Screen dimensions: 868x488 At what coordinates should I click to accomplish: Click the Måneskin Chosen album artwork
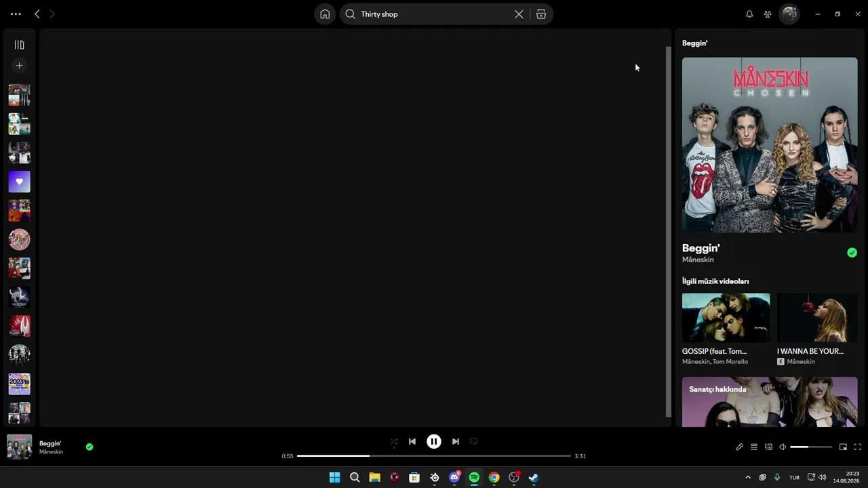[x=770, y=145]
